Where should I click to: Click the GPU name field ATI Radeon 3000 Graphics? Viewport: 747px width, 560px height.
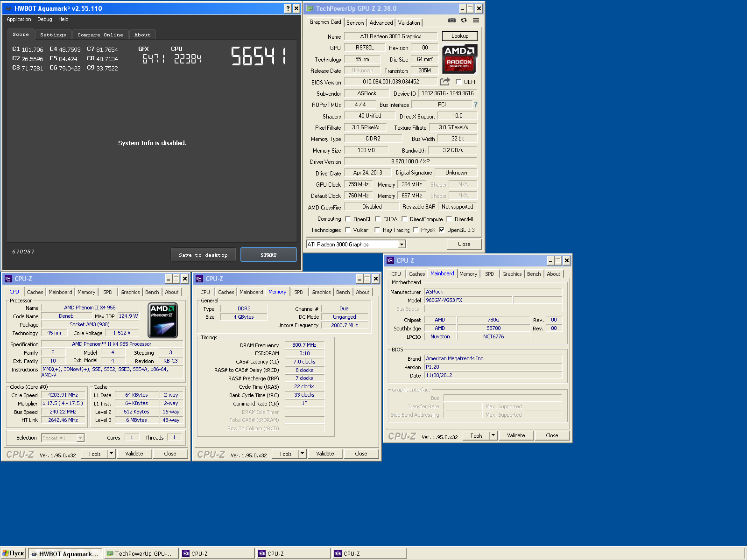click(x=391, y=36)
